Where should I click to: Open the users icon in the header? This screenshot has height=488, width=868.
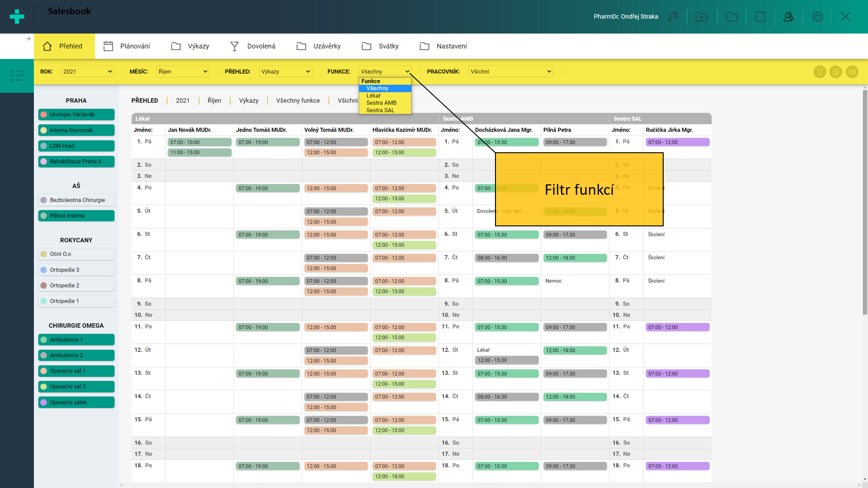pos(788,17)
